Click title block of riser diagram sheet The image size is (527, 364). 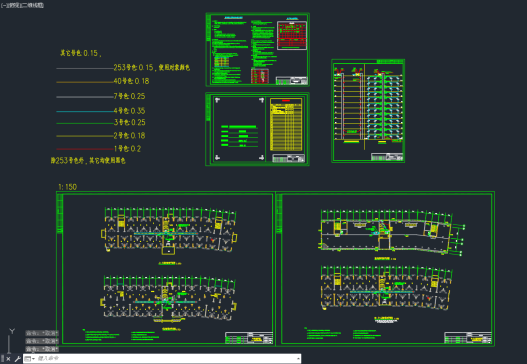tap(387, 157)
